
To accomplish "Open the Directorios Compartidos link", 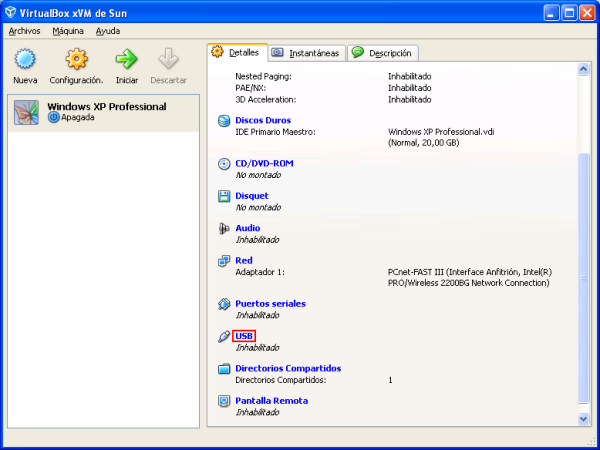I will (288, 369).
